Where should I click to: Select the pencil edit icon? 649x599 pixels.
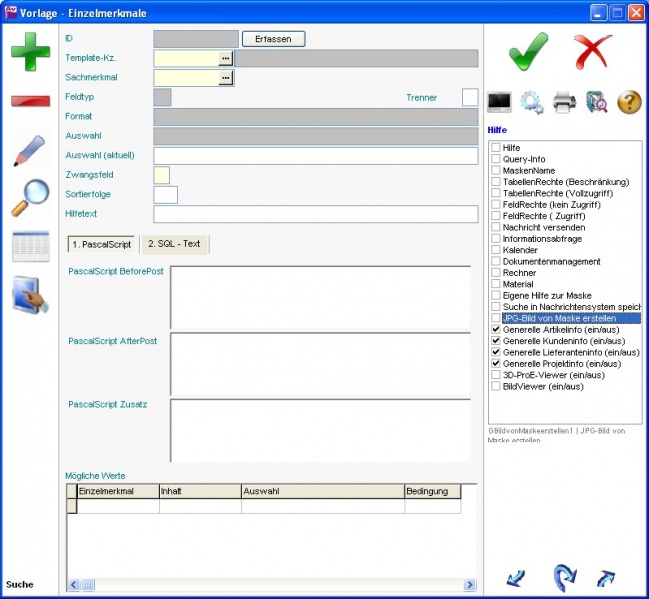coord(30,150)
